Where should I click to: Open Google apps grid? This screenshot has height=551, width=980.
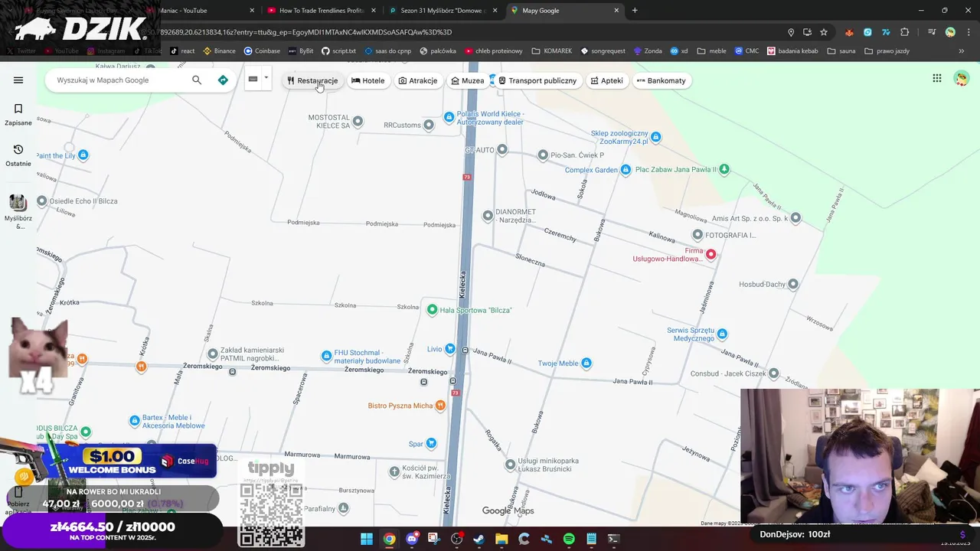click(x=937, y=78)
